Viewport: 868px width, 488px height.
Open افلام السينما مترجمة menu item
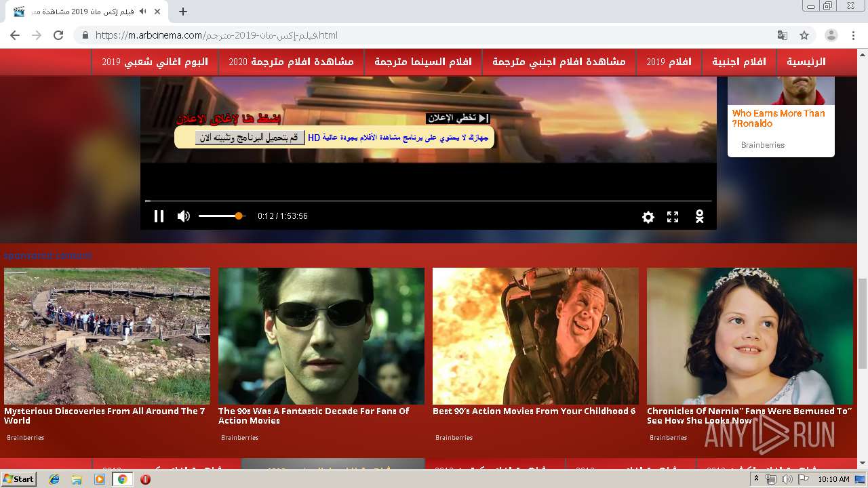[x=423, y=62]
